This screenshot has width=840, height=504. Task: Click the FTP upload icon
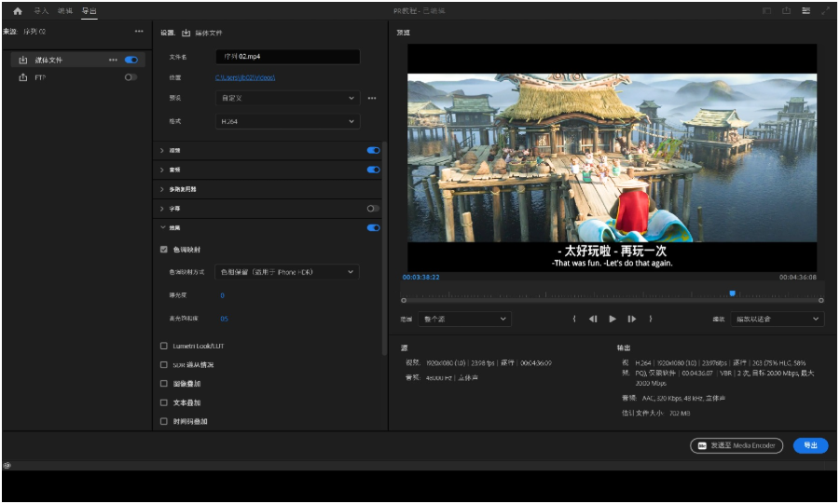pos(23,77)
